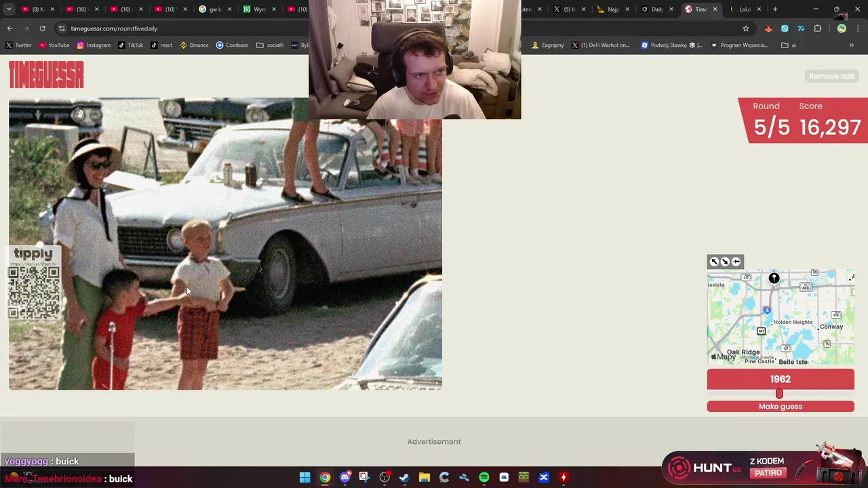Click the 1962 year field
This screenshot has height=488, width=868.
781,380
